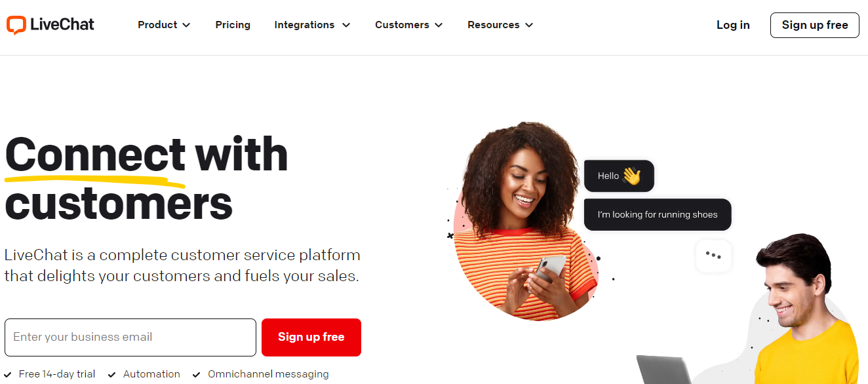Click the I'm looking for running shoes bubble

click(x=658, y=215)
